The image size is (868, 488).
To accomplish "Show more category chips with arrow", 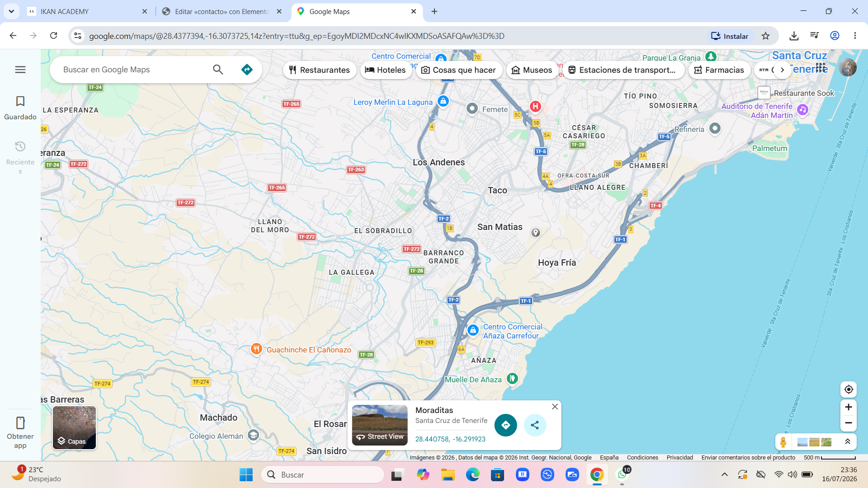I will pos(783,70).
